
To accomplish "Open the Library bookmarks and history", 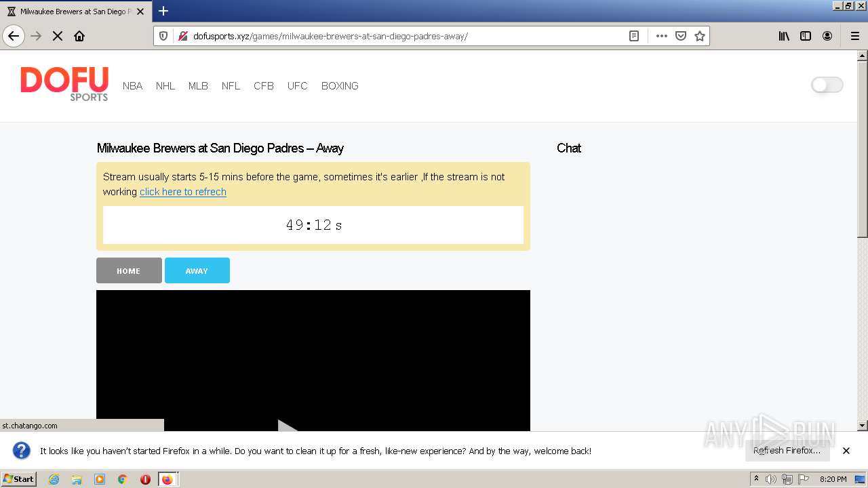I will pos(784,36).
